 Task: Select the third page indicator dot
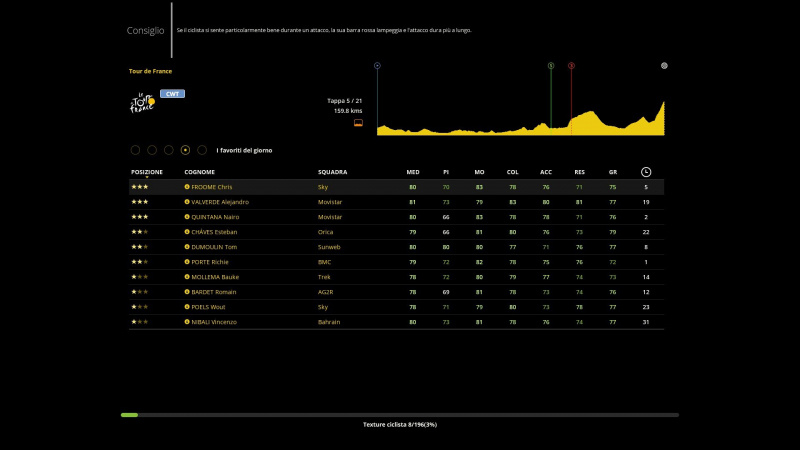tap(169, 150)
